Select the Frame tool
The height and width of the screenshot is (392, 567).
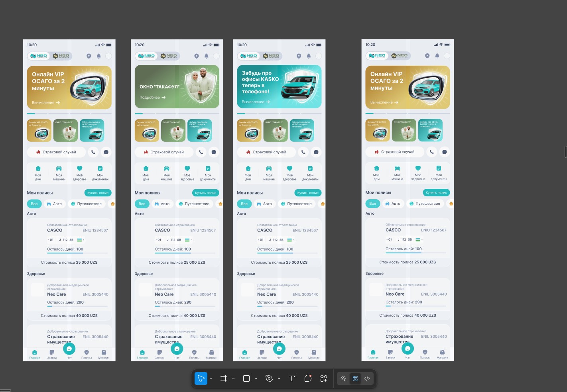224,378
